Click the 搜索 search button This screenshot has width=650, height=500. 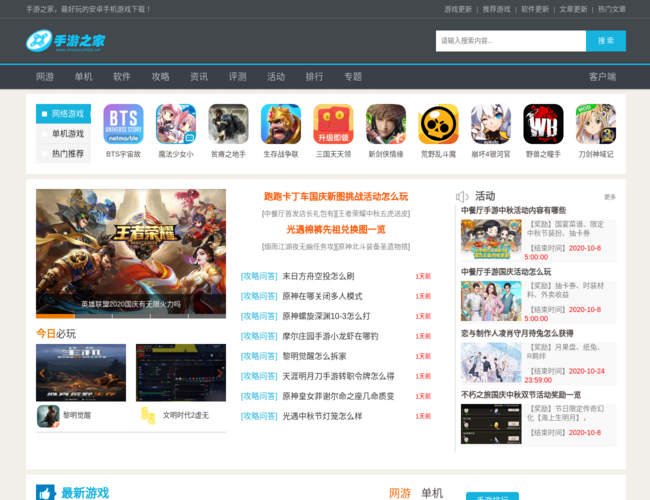coord(606,41)
